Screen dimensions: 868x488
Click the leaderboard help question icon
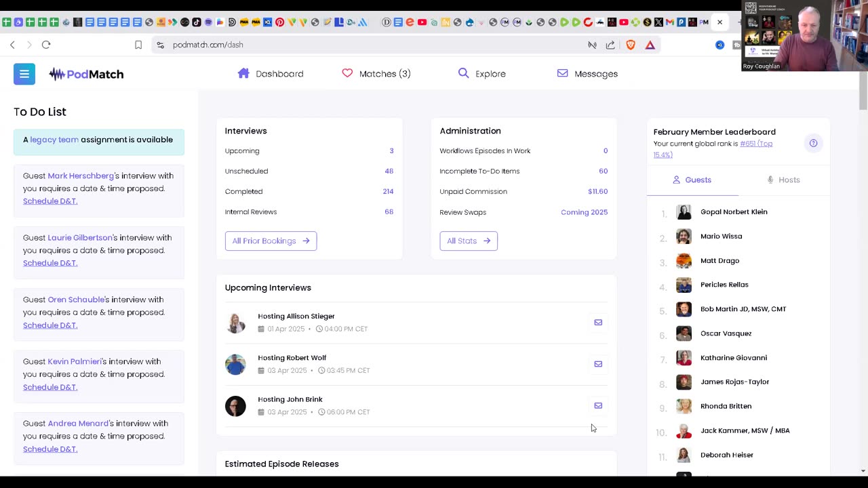coord(813,143)
